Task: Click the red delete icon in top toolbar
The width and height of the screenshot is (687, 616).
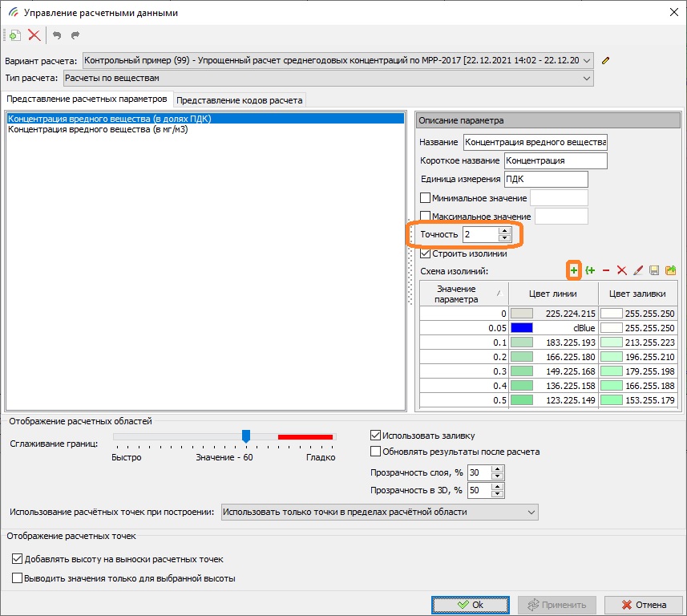Action: [x=34, y=34]
